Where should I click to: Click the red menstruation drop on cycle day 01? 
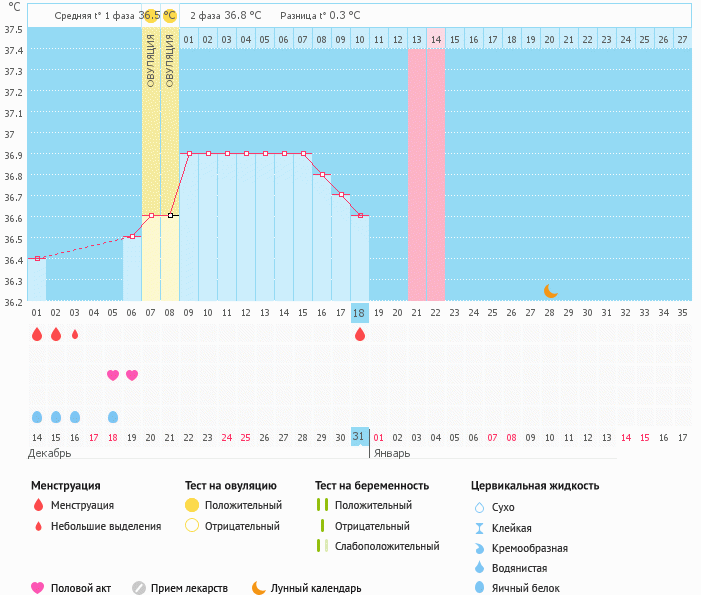coord(37,334)
